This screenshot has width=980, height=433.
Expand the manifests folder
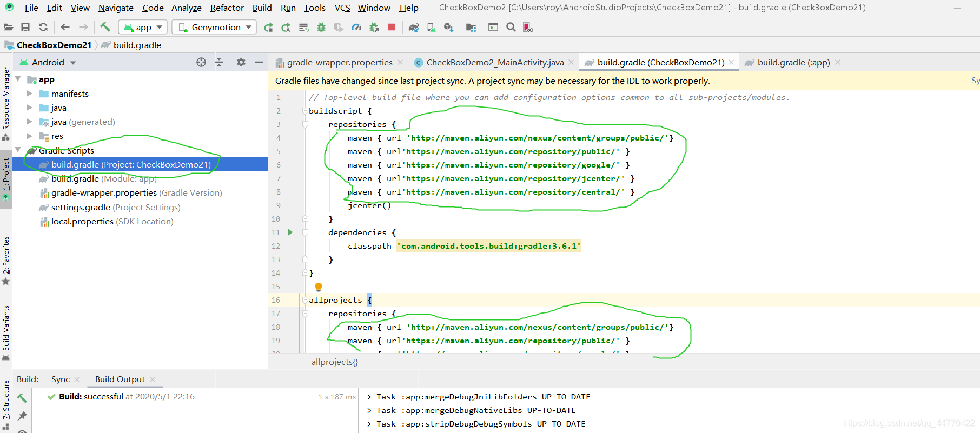30,94
